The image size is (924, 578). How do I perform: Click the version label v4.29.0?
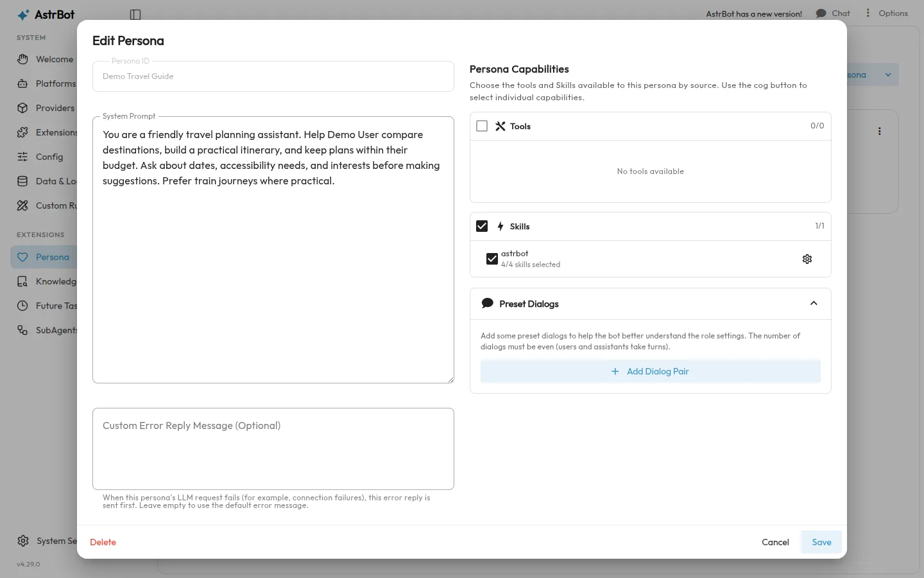pyautogui.click(x=28, y=565)
